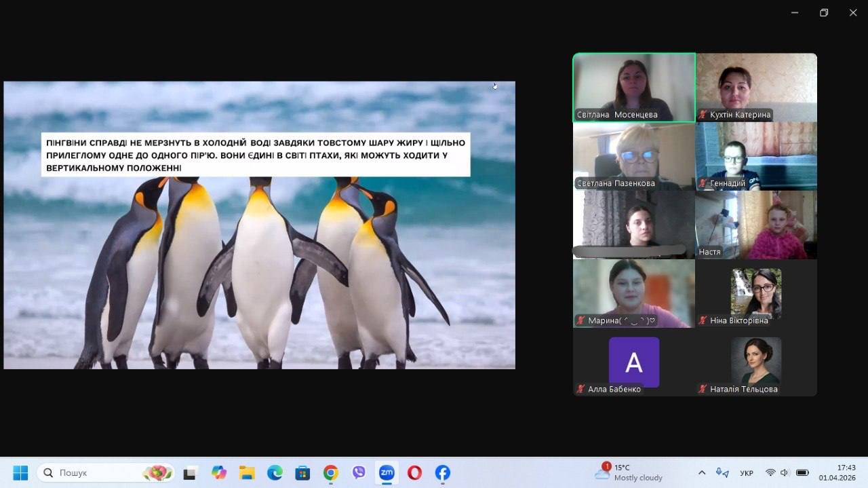Open Microsoft Store from taskbar

pyautogui.click(x=302, y=472)
